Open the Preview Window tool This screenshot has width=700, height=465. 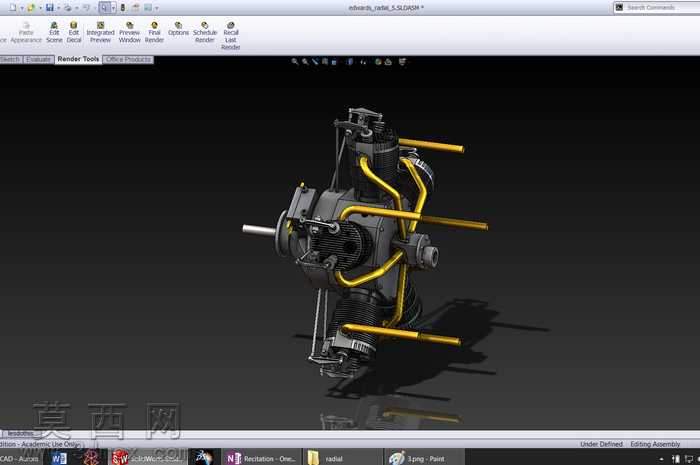click(129, 33)
